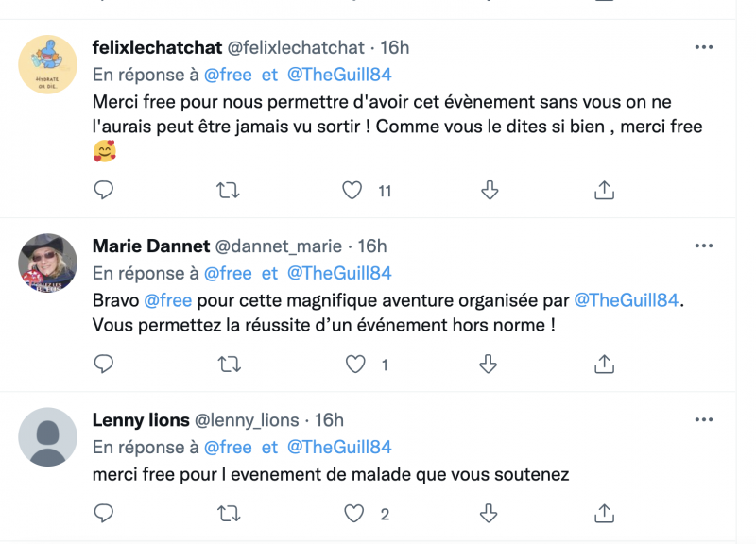Retweet Lenny lions' tweet

pyautogui.click(x=228, y=514)
